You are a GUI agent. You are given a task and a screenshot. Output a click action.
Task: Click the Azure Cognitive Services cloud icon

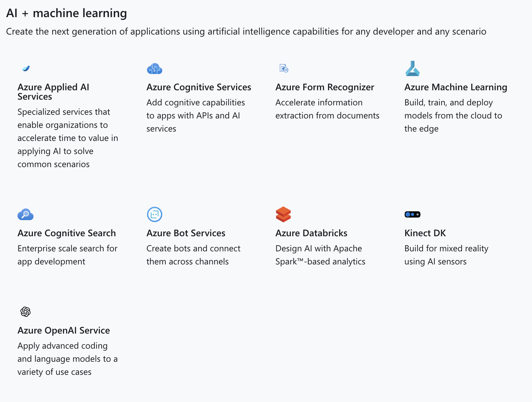coord(155,69)
